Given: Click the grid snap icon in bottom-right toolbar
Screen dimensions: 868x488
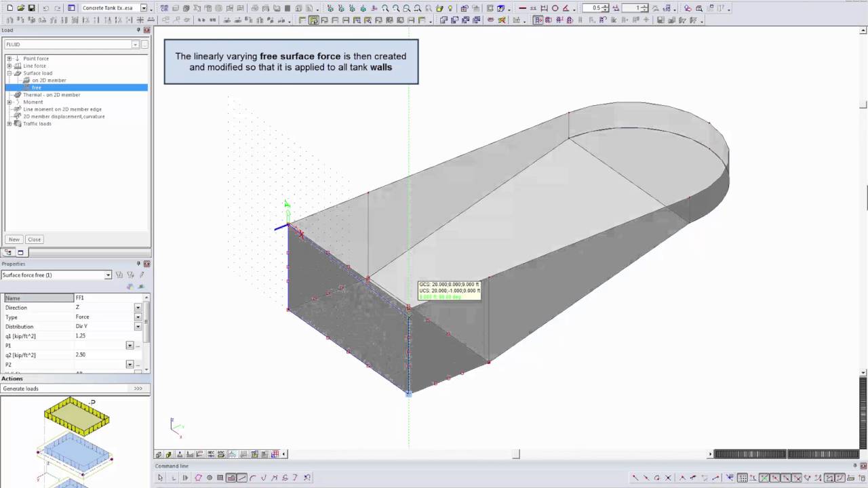Looking at the screenshot, I should pos(743,478).
